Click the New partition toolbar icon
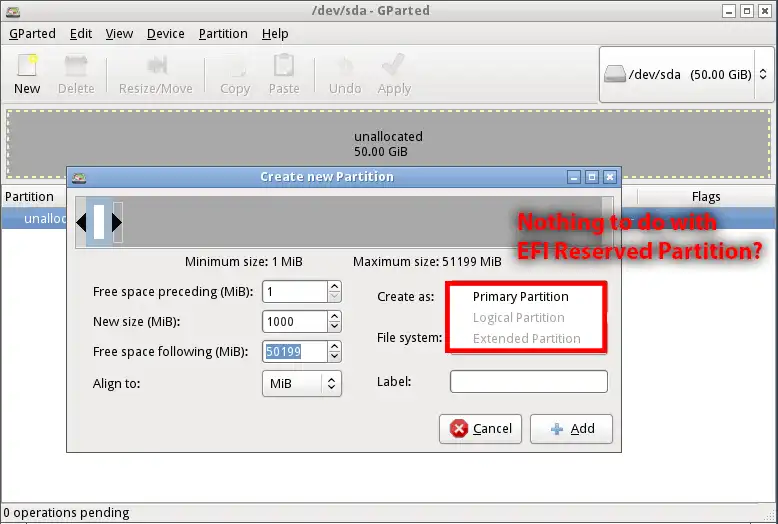The width and height of the screenshot is (778, 524). pyautogui.click(x=27, y=66)
